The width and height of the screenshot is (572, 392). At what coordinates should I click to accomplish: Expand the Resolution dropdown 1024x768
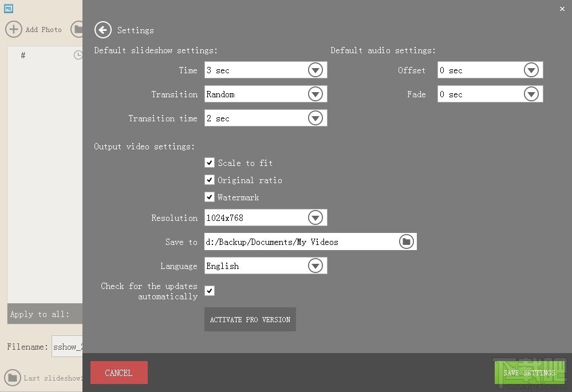[266, 217]
